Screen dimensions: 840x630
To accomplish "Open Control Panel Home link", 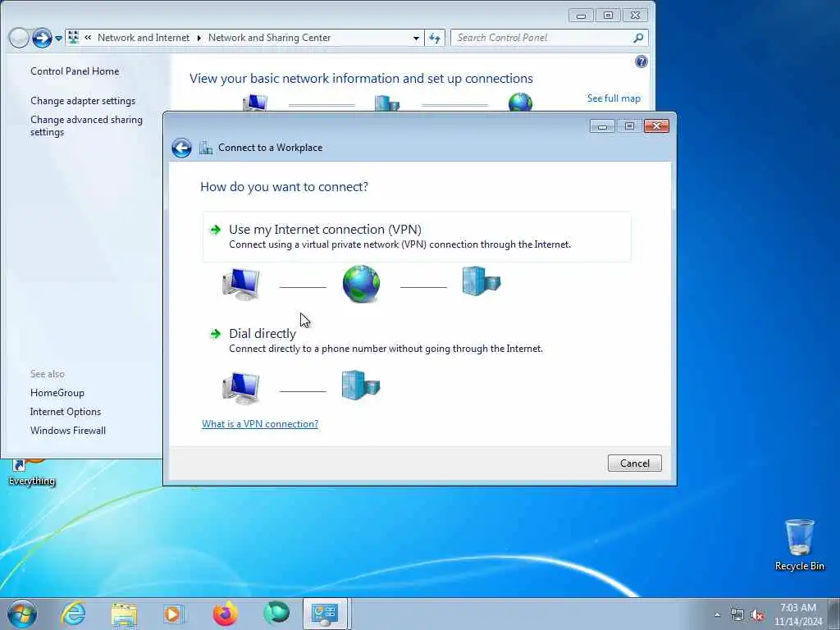I will 75,71.
